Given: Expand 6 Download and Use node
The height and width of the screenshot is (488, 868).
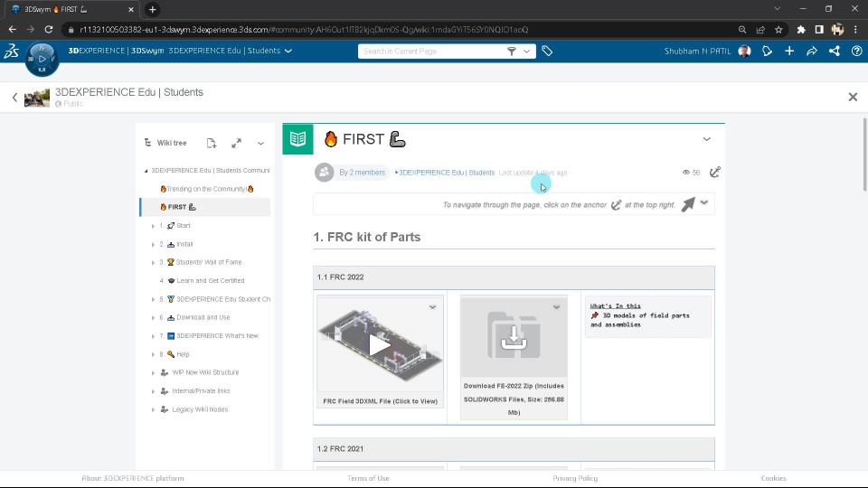Looking at the screenshot, I should coord(154,317).
